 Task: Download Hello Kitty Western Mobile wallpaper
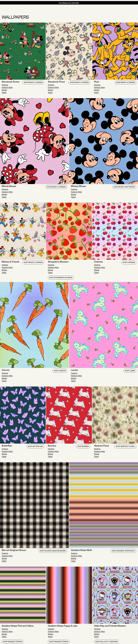click(96, 634)
